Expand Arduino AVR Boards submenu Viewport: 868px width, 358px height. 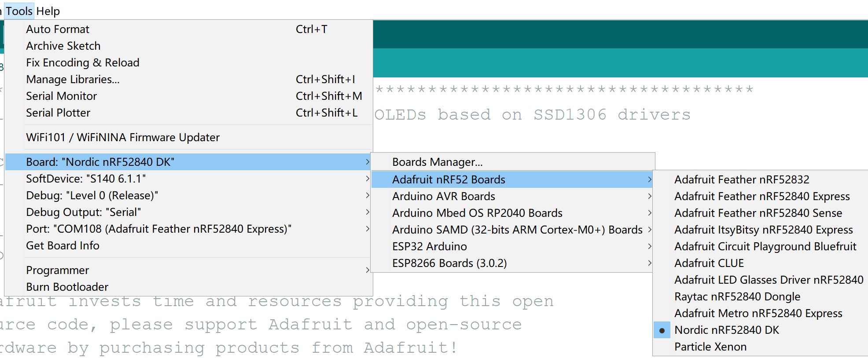513,196
